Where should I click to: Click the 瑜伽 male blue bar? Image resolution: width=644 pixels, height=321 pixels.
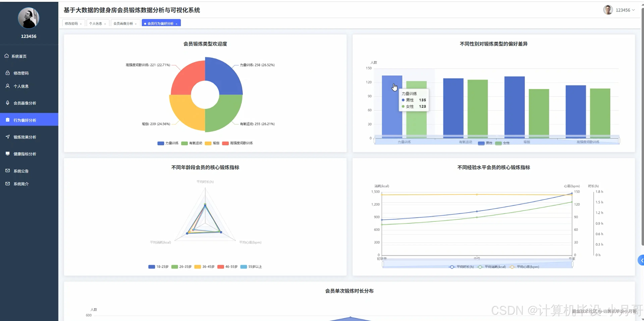tap(515, 107)
